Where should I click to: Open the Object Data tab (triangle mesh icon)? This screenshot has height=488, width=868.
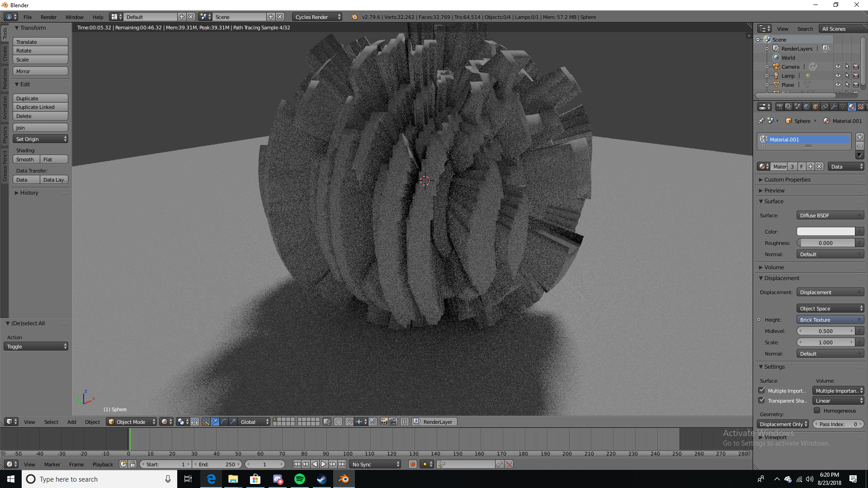(843, 107)
